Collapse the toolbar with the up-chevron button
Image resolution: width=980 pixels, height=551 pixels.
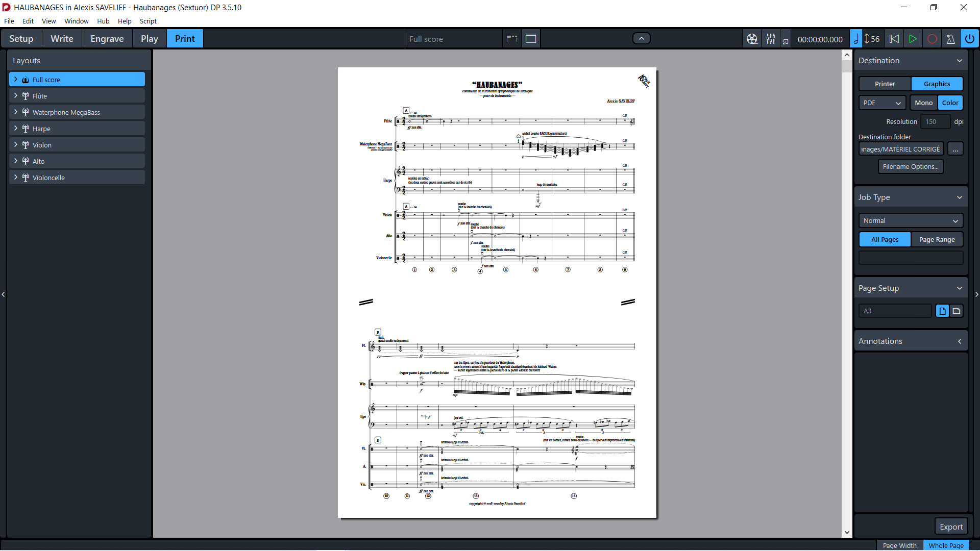(x=642, y=38)
